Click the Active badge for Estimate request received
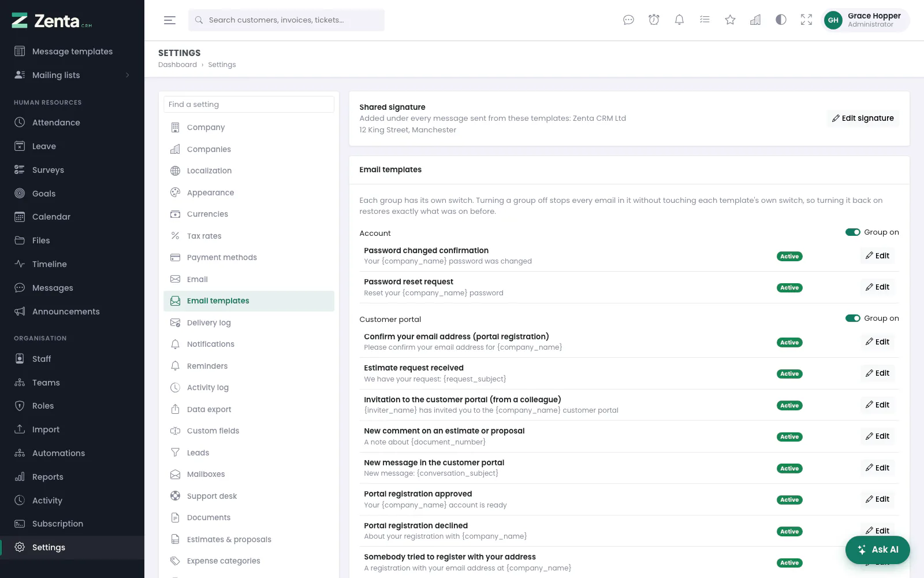 click(789, 374)
